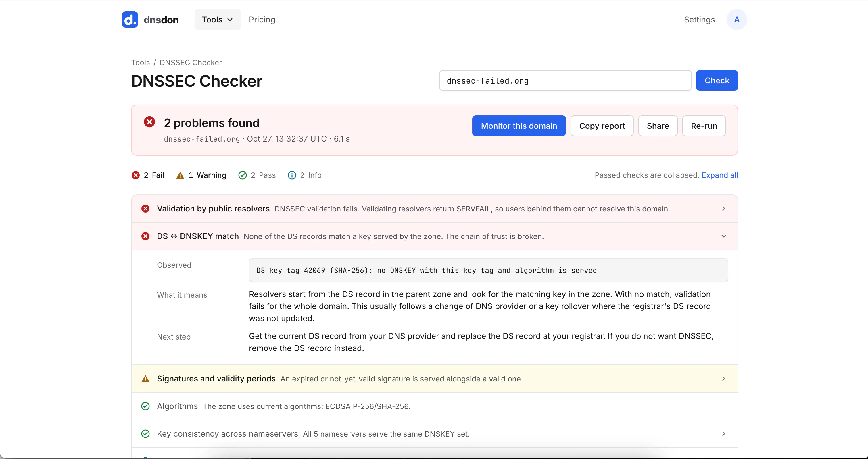Click the dnsdon logo icon
The width and height of the screenshot is (868, 459).
[130, 20]
